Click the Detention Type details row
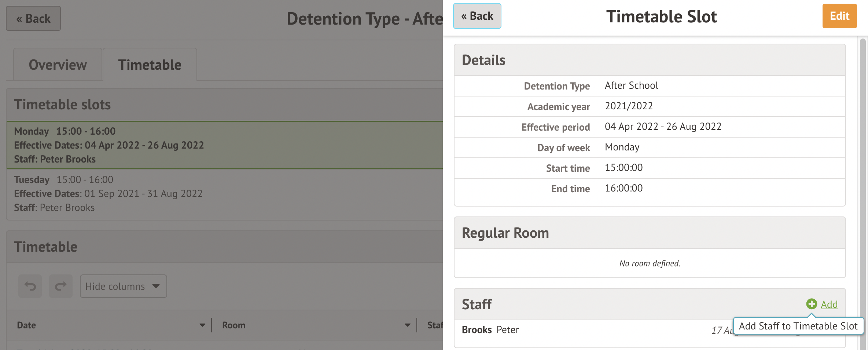 650,86
